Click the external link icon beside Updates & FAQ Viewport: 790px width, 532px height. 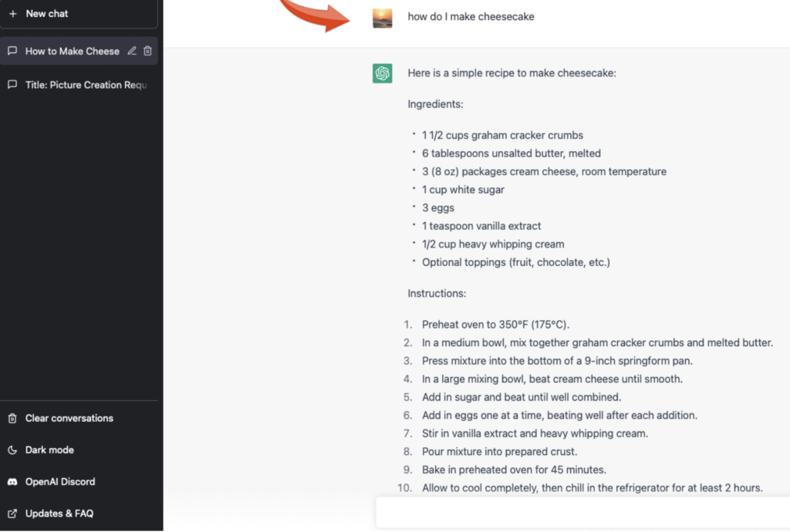(x=12, y=513)
